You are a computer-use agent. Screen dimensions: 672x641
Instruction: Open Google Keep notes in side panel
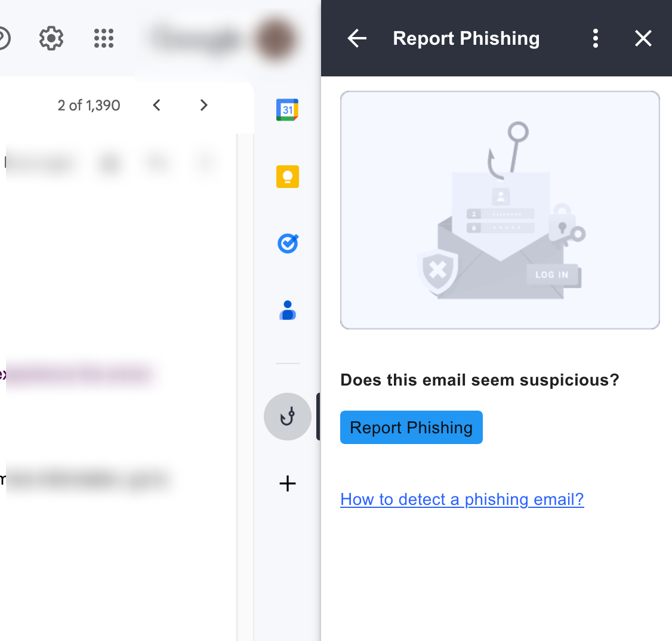(288, 176)
